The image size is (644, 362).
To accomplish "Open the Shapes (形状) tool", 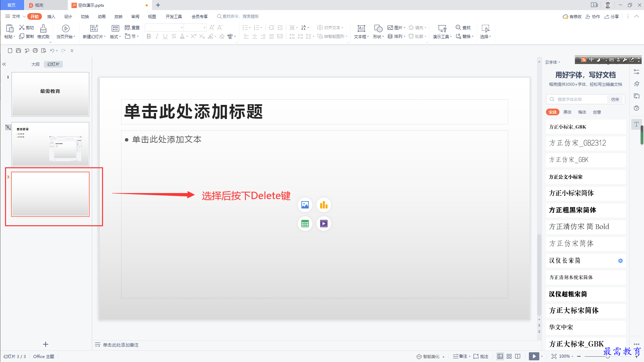I will coord(379,32).
